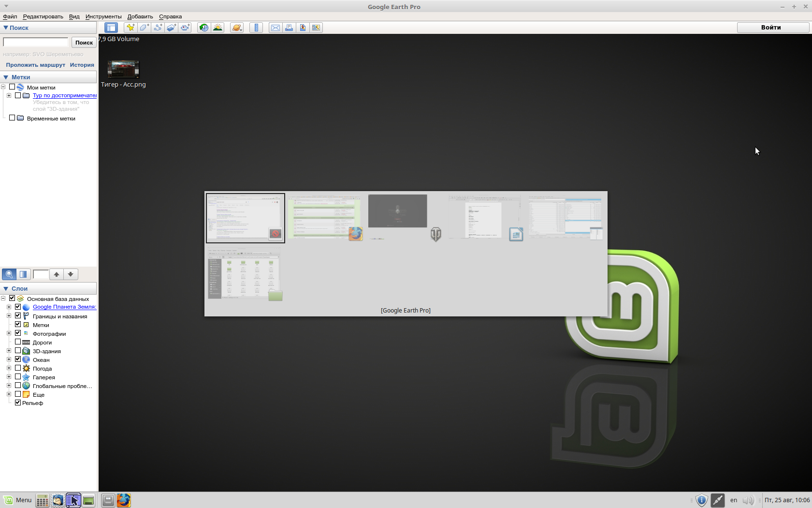Open the Справка menu

click(x=170, y=16)
